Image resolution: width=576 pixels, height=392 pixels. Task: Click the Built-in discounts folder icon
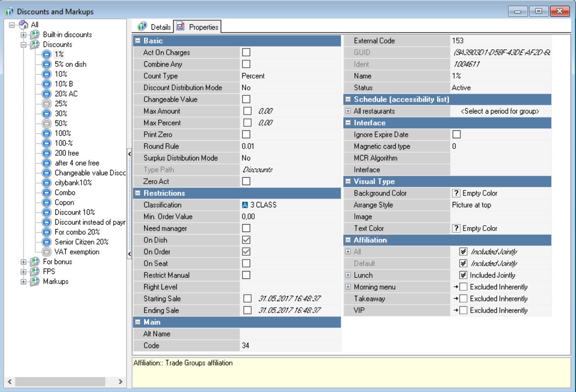coord(34,35)
